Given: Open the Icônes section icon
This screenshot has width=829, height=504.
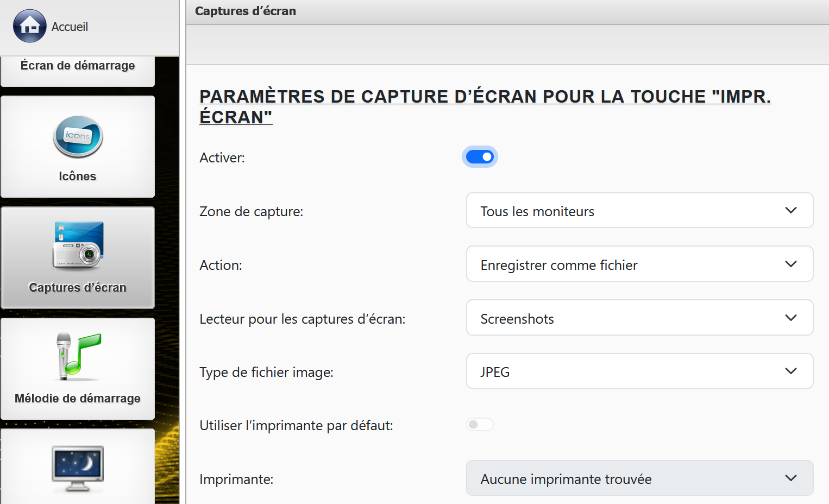Looking at the screenshot, I should point(78,136).
